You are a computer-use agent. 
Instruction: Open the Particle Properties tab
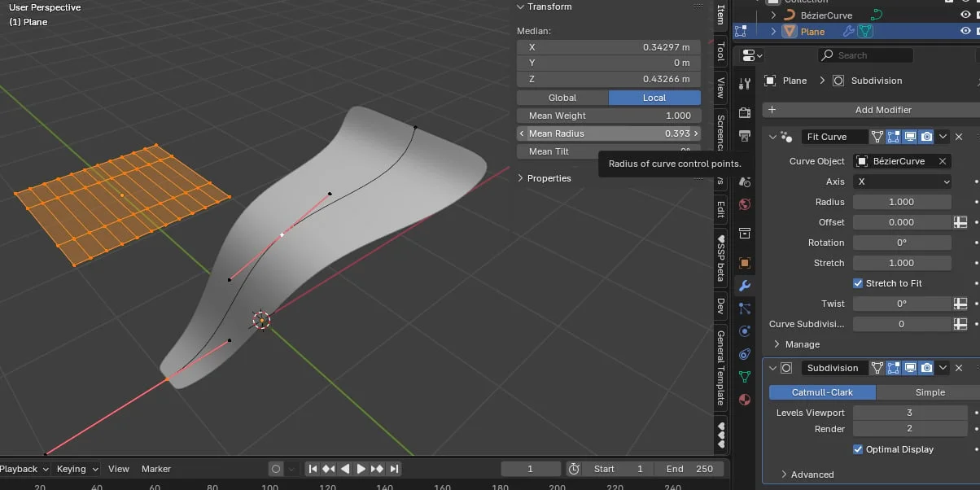pos(743,309)
